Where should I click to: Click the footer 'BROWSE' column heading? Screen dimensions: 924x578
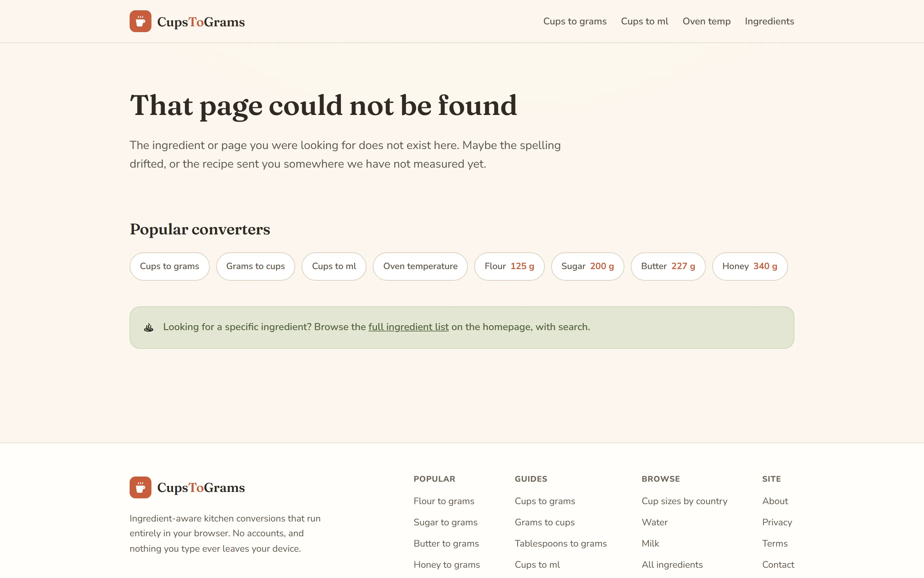pyautogui.click(x=661, y=478)
